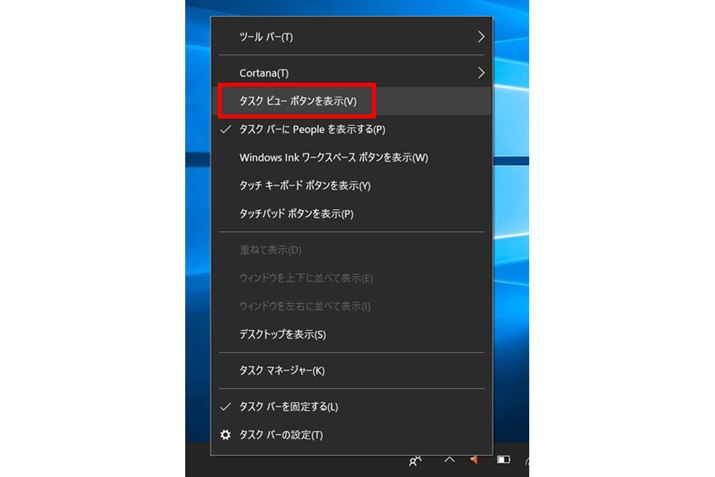Viewport: 715px width, 477px height.
Task: Enable Windows Ink ワークスペース ボタンを表示(W)
Action: tap(352, 158)
